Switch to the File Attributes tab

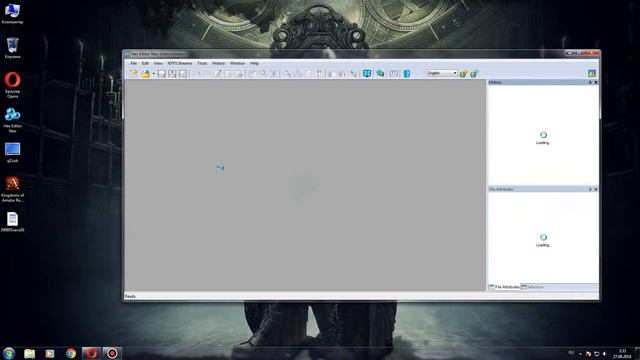coord(504,287)
